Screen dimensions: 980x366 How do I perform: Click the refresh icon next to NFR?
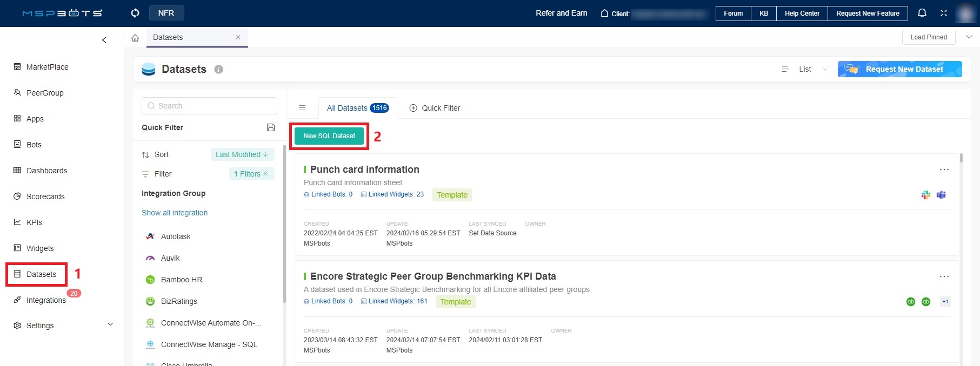pos(135,13)
